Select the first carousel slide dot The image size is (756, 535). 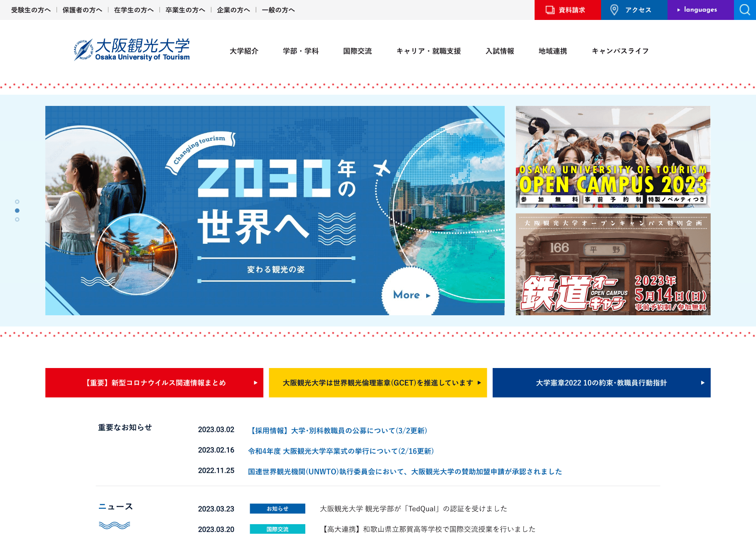coord(17,202)
